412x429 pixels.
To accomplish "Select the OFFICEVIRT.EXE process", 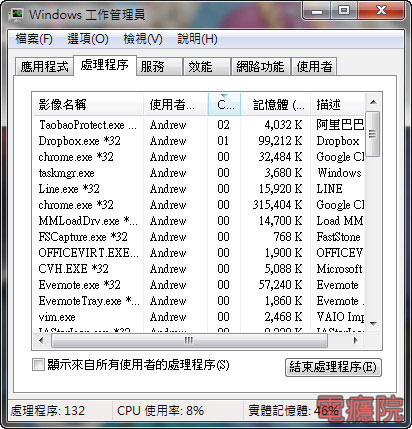I will (199, 253).
